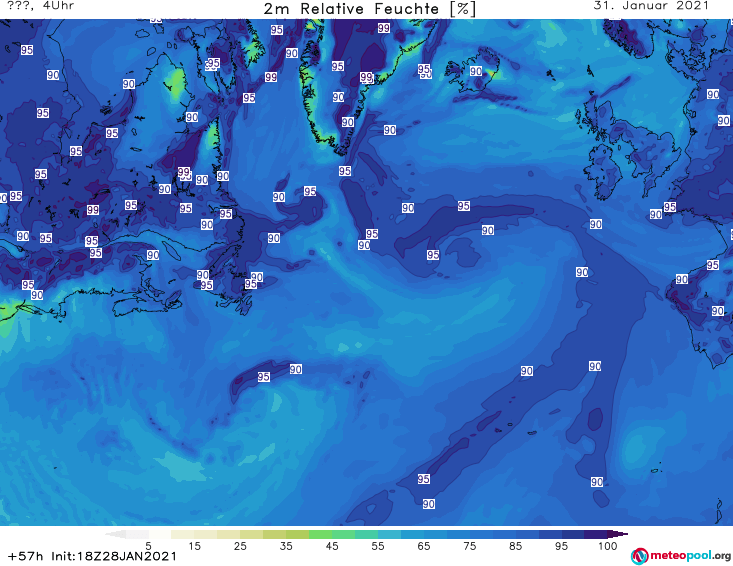733x566 pixels.
Task: Click legend value 15
Action: (x=194, y=546)
